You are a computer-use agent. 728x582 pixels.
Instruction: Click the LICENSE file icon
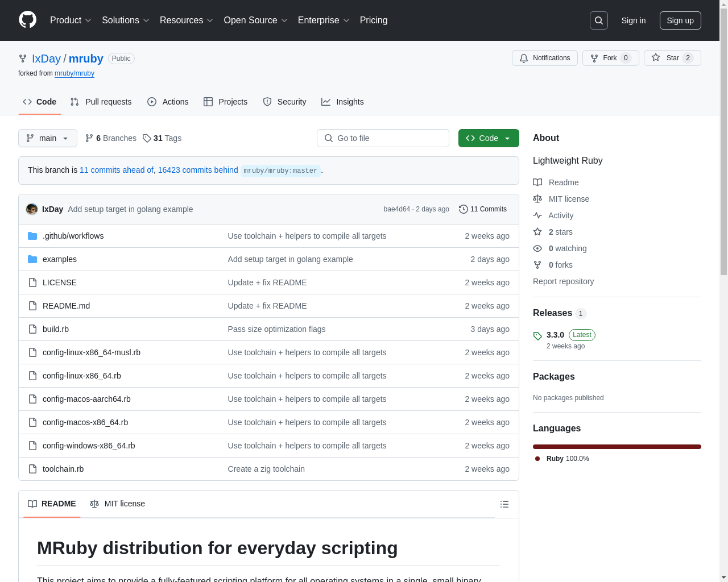click(32, 282)
